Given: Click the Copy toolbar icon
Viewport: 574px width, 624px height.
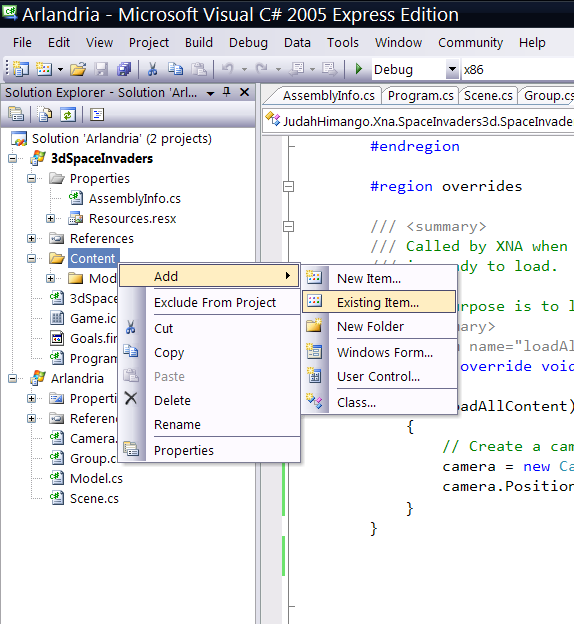Looking at the screenshot, I should (175, 69).
